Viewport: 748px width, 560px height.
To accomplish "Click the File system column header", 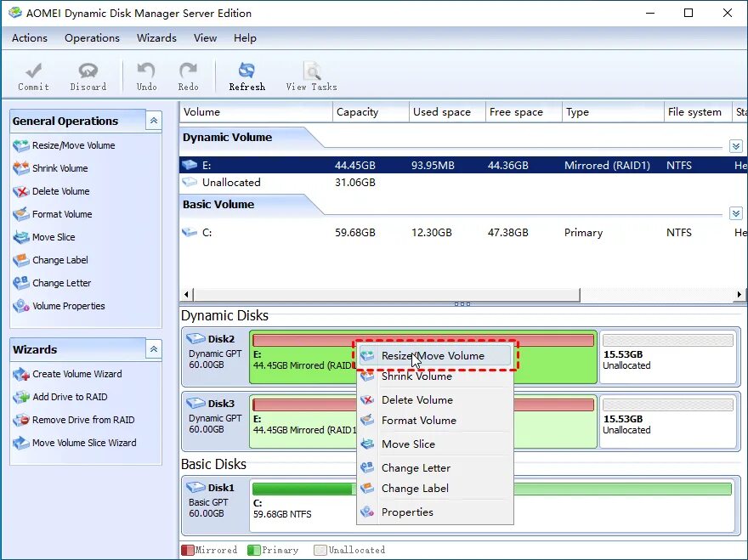I will pyautogui.click(x=698, y=112).
